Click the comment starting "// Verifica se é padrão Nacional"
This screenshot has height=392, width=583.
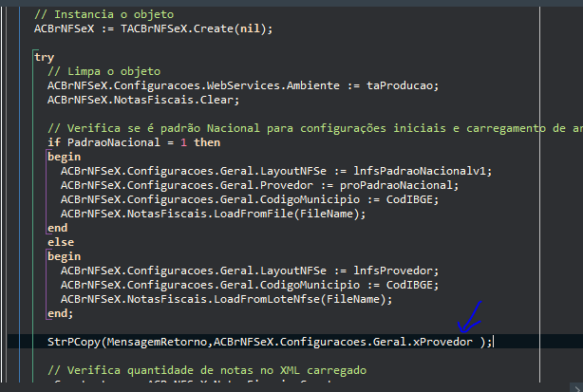(x=314, y=128)
